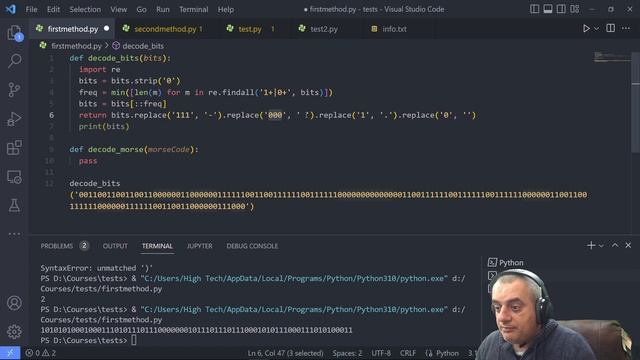Viewport: 640px width, 360px height.
Task: Toggle the primary side bar layout
Action: click(x=534, y=9)
